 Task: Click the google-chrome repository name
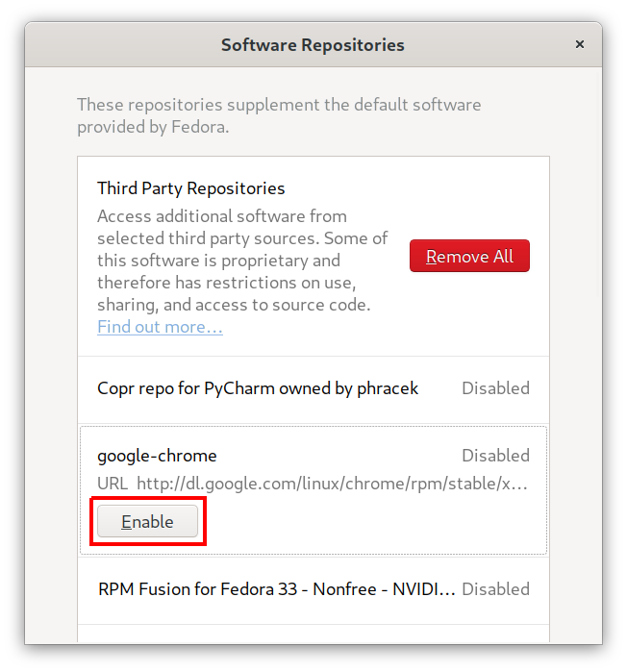[157, 456]
